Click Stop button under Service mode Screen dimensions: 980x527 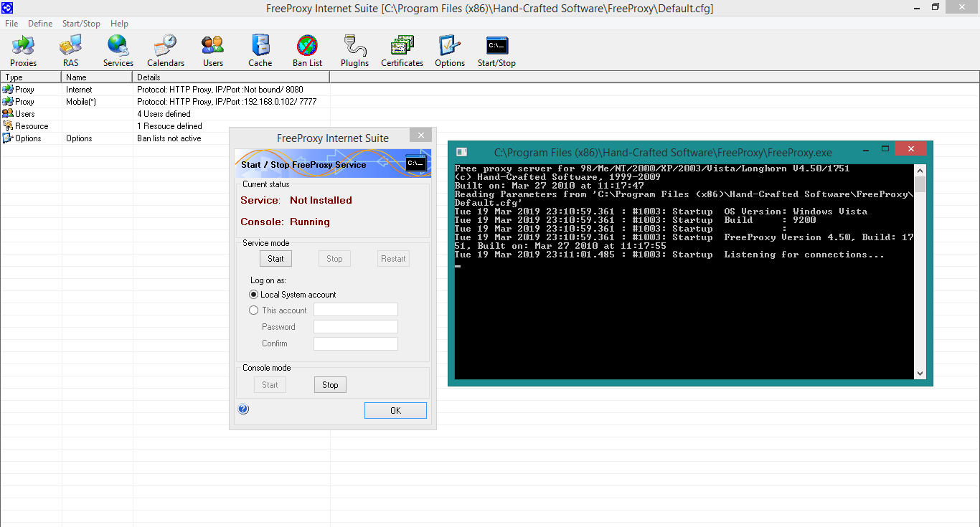click(x=334, y=259)
